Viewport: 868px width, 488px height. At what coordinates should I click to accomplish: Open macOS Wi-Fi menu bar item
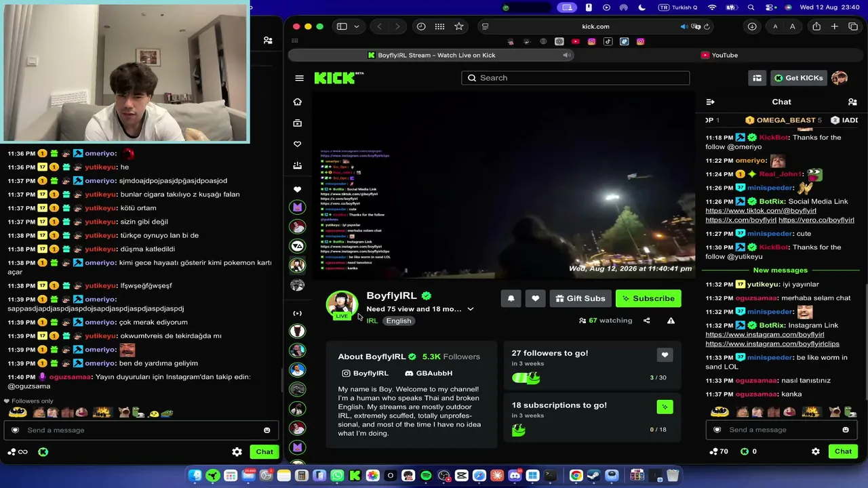click(x=712, y=7)
